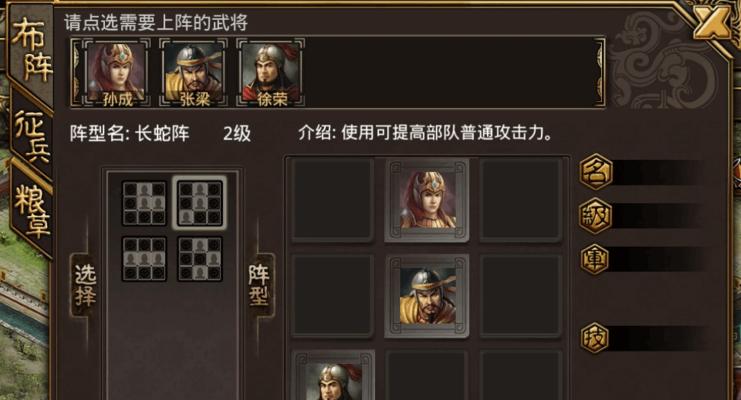Click the empty top-right formation slot
This screenshot has height=400, width=741.
tap(521, 200)
